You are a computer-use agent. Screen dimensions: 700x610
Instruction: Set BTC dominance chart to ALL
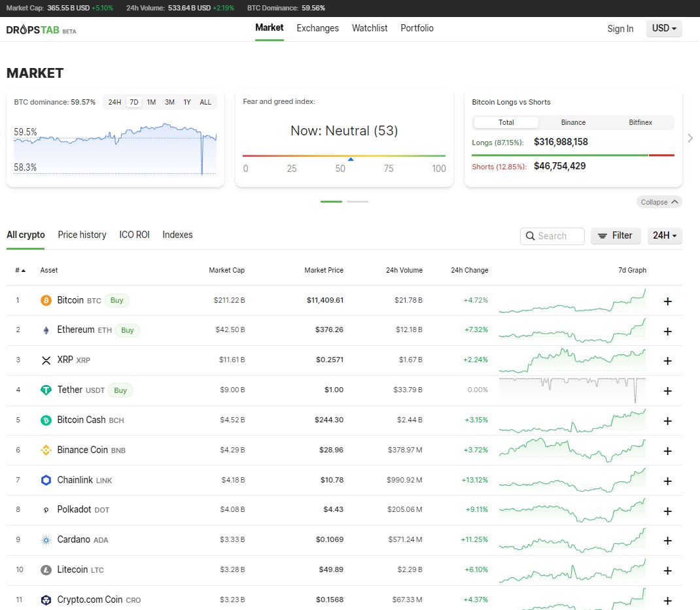[x=205, y=102]
